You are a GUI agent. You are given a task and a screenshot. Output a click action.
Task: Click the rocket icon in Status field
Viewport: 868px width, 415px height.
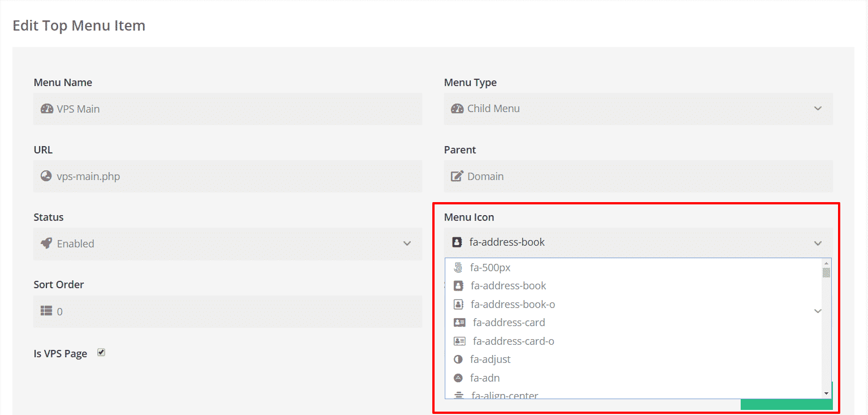click(46, 243)
